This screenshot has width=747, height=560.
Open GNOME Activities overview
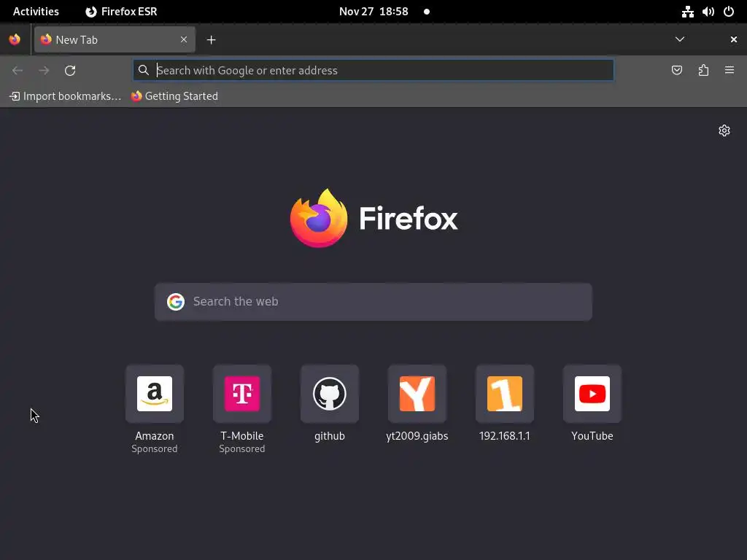tap(36, 12)
